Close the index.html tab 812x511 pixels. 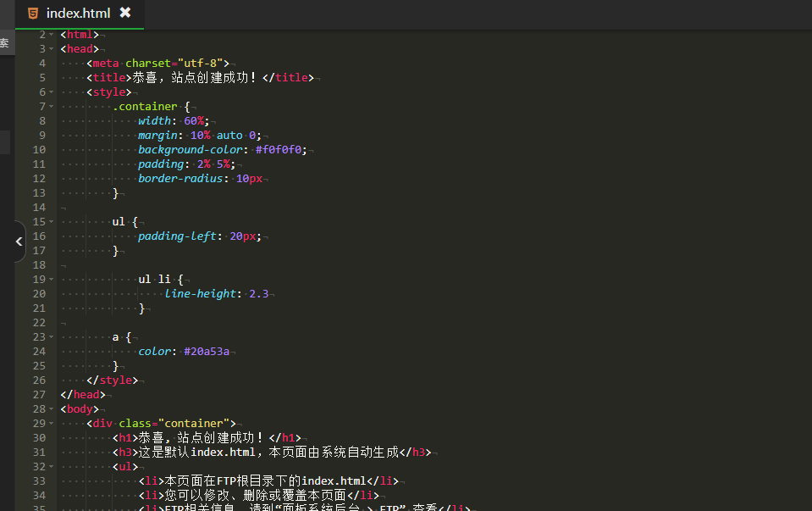tap(125, 13)
